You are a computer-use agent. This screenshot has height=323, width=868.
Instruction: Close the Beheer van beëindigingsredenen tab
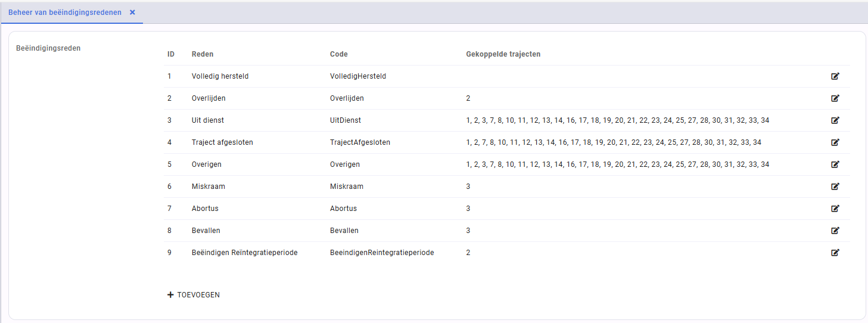coord(132,13)
